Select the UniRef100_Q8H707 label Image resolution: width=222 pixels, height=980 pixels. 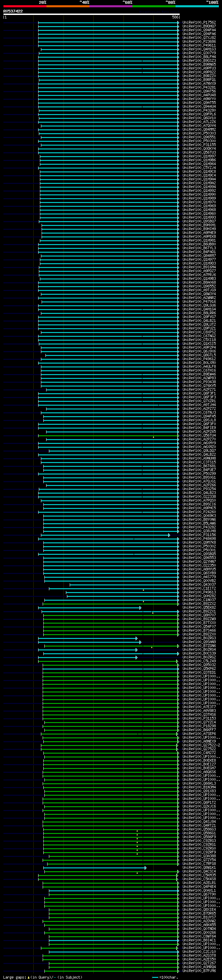point(199,615)
